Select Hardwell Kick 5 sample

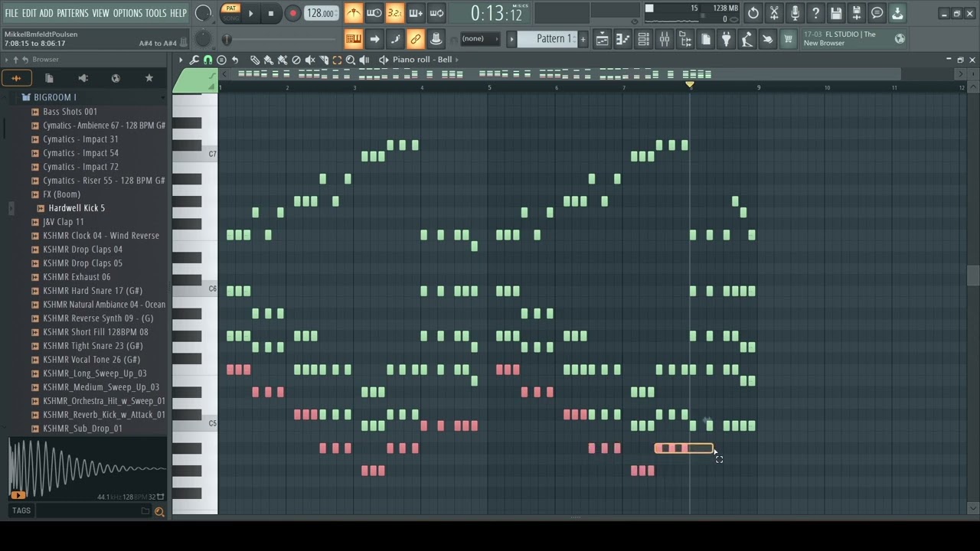pyautogui.click(x=77, y=208)
